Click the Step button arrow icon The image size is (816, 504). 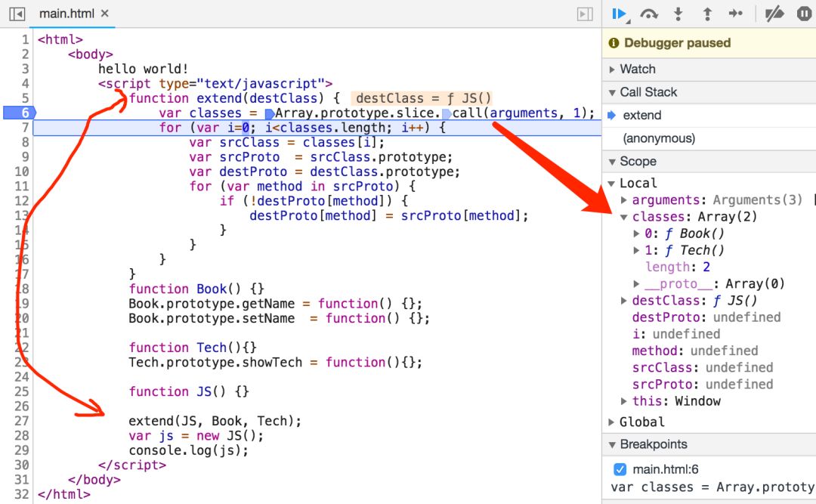pyautogui.click(x=735, y=14)
